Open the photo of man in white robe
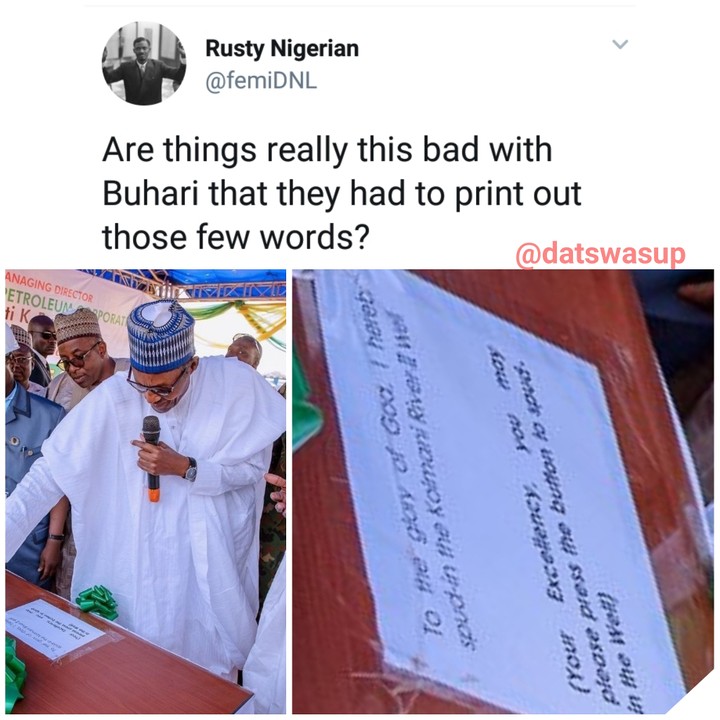This screenshot has height=720, width=720. [x=146, y=491]
